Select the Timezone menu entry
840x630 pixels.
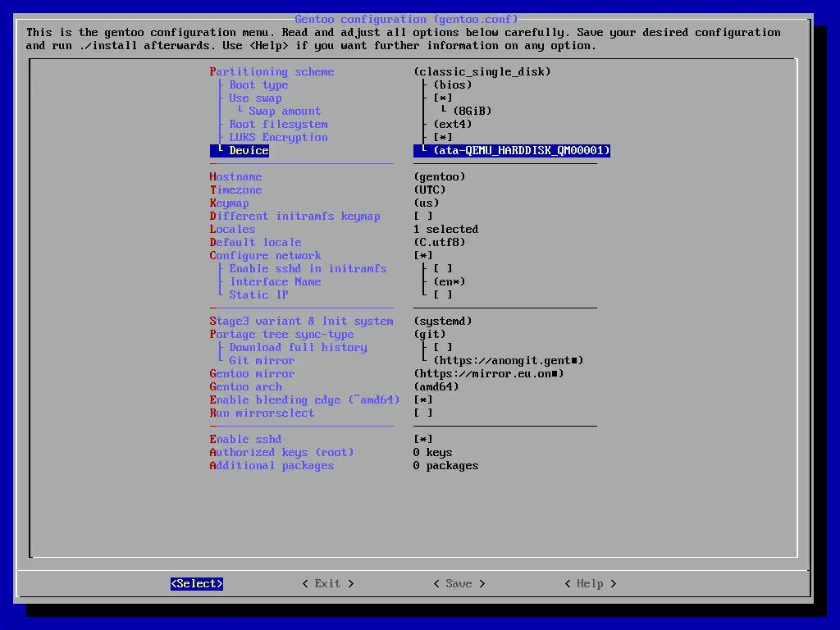[x=235, y=189]
